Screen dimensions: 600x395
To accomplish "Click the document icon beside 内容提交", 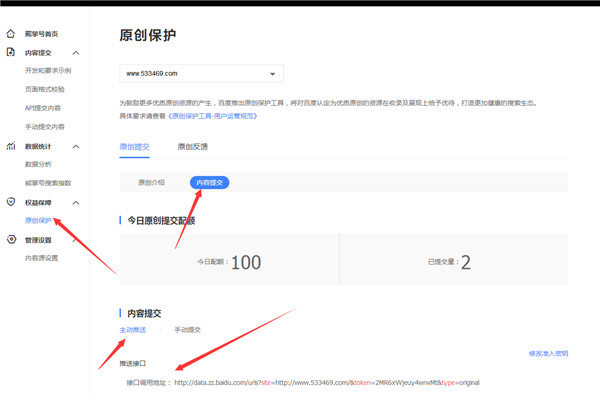I will pyautogui.click(x=11, y=52).
